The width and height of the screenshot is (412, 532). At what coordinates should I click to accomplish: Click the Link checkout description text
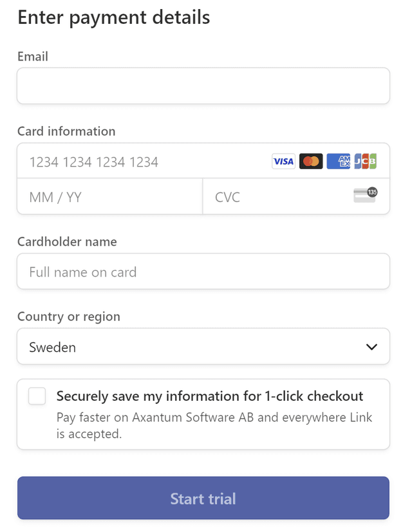tap(214, 425)
